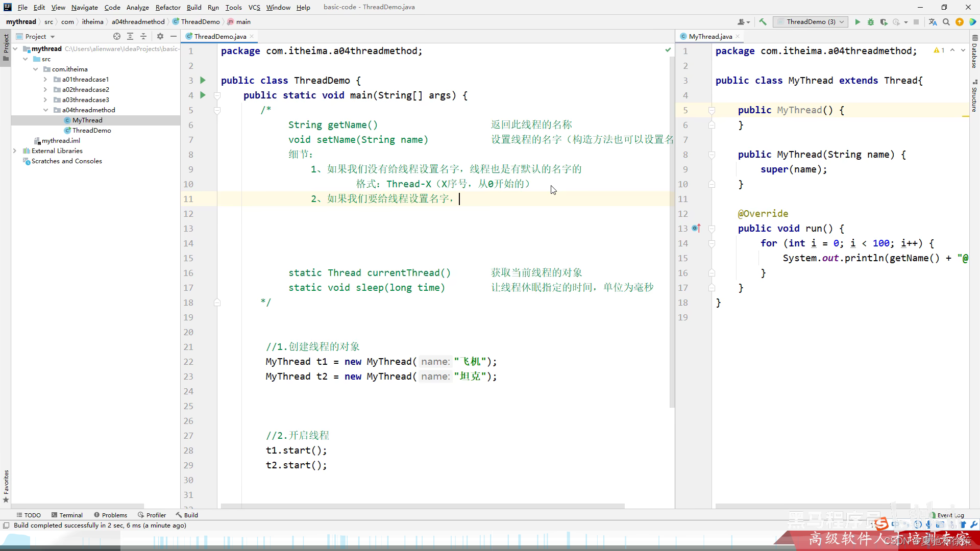The height and width of the screenshot is (551, 980).
Task: Switch to MyThread.java editor tab
Action: (709, 36)
